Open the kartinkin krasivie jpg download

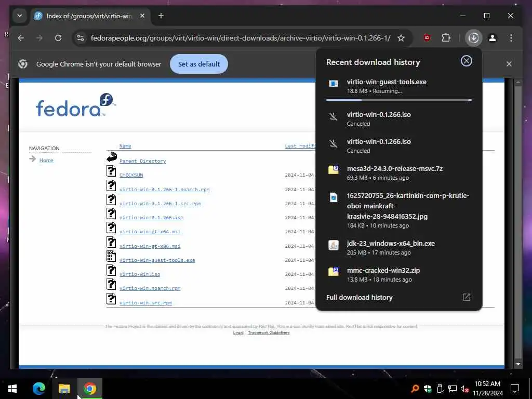pos(399,210)
